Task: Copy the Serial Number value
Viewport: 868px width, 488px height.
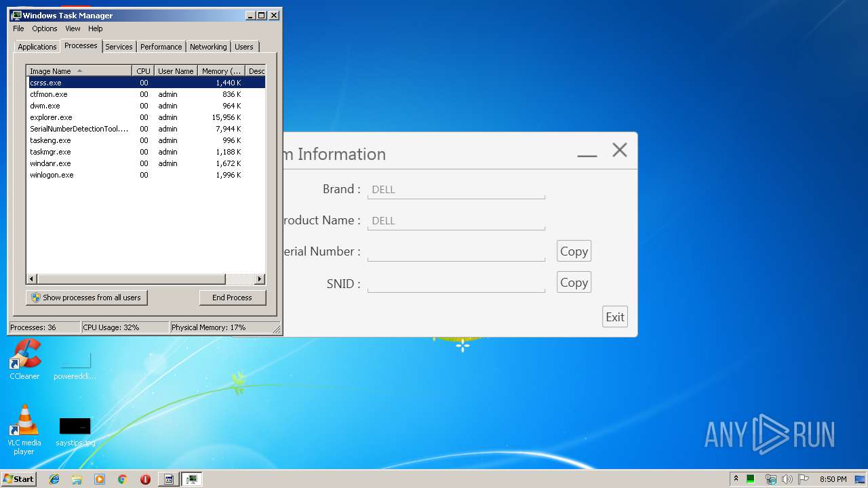Action: coord(574,251)
